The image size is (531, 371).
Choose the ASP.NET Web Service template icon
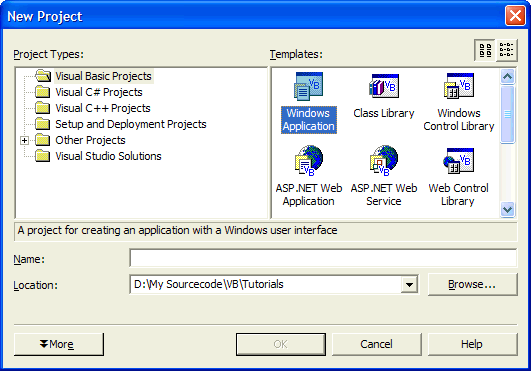tap(384, 161)
